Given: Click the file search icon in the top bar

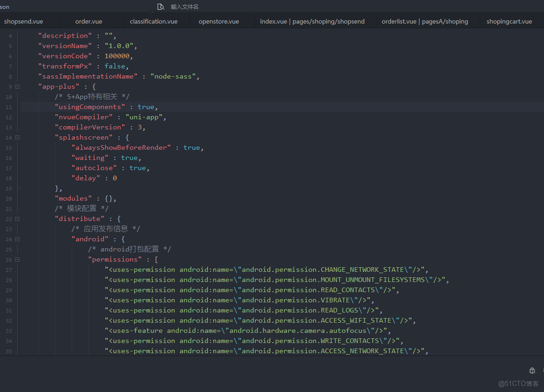Looking at the screenshot, I should (161, 7).
